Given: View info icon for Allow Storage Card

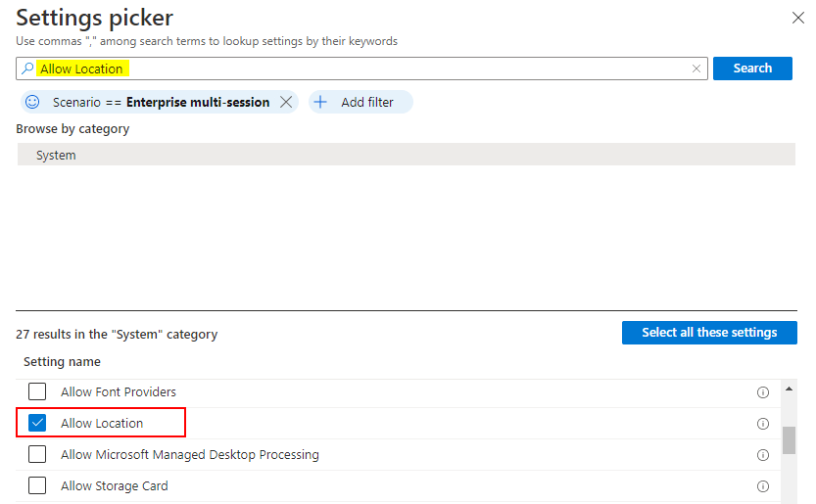Looking at the screenshot, I should (x=762, y=486).
